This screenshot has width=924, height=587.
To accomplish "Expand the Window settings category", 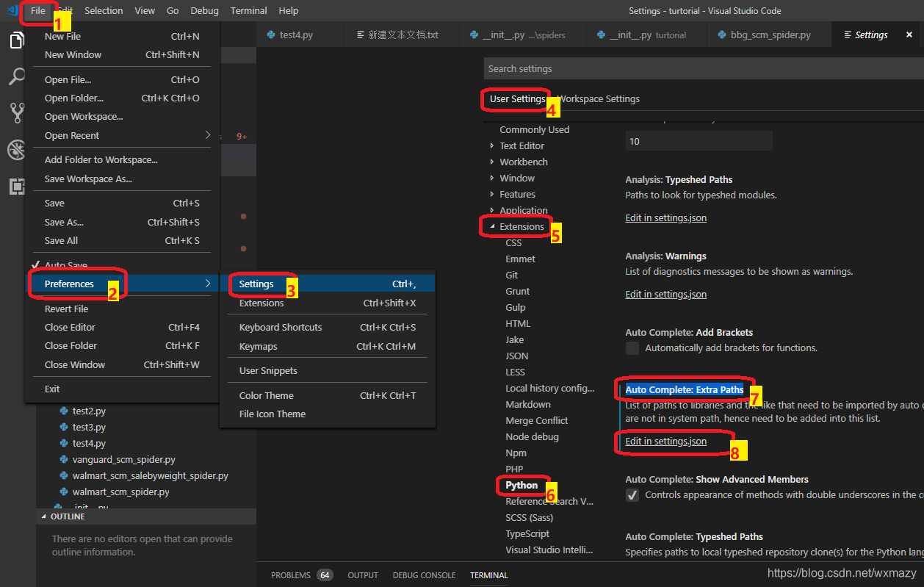I will (493, 179).
